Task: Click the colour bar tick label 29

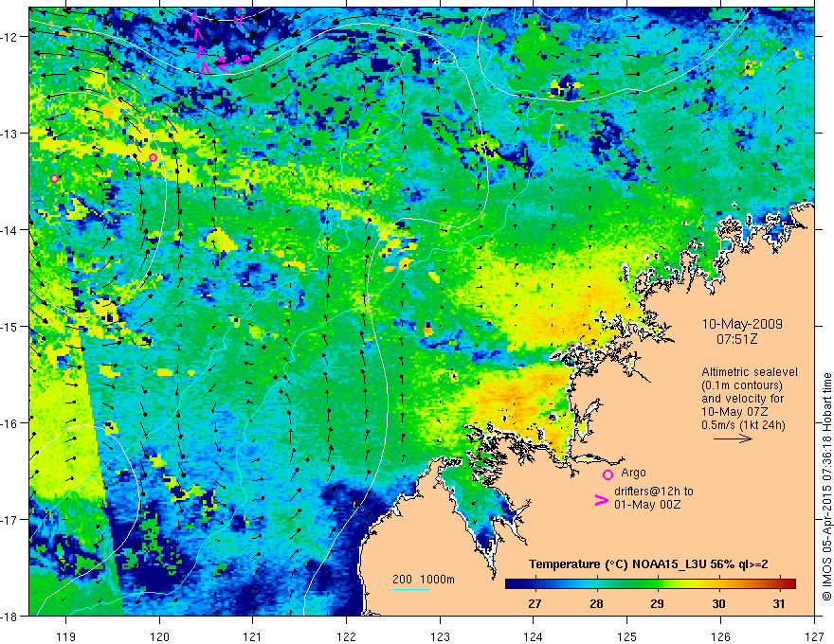Action: point(657,603)
